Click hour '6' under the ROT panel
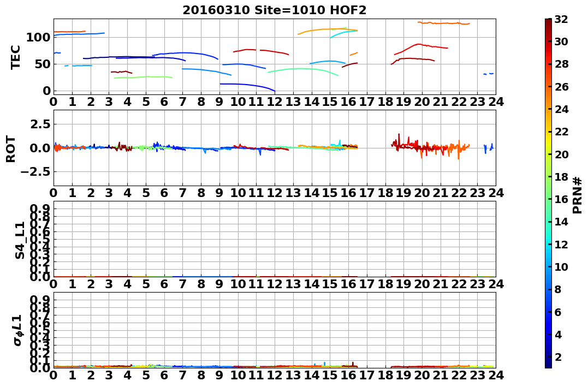588x387 pixels. [x=164, y=193]
